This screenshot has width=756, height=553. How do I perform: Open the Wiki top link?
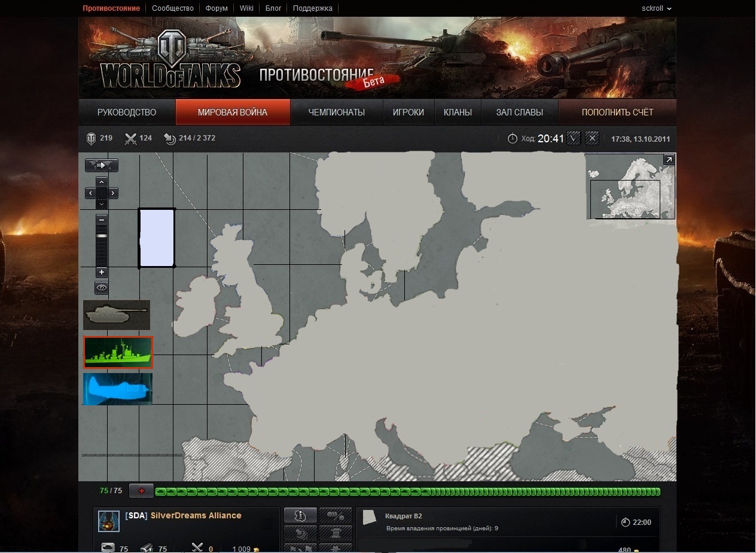(x=246, y=8)
